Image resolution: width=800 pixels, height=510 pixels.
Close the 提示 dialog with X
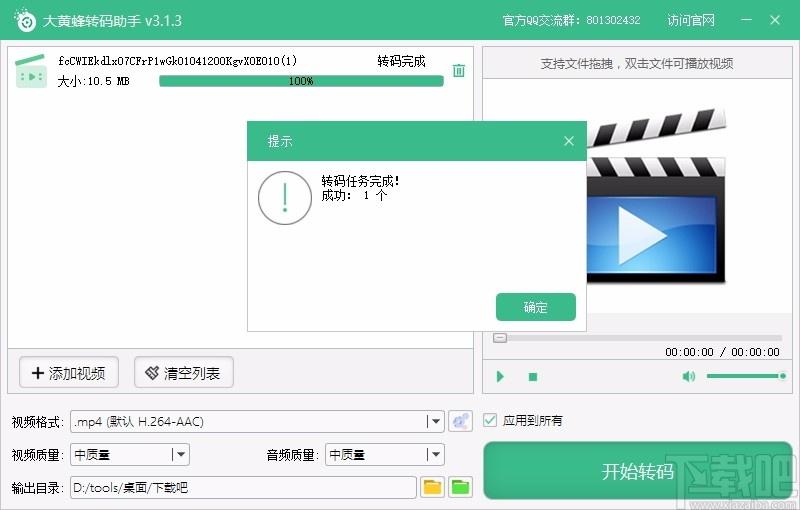569,141
